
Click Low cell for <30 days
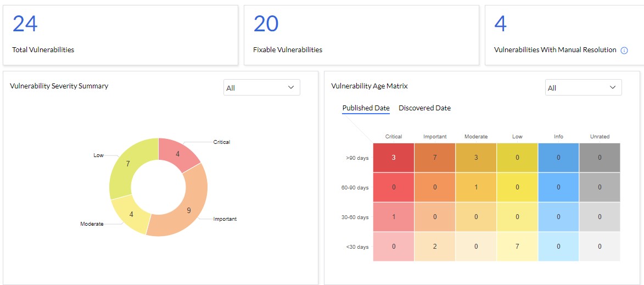point(517,247)
